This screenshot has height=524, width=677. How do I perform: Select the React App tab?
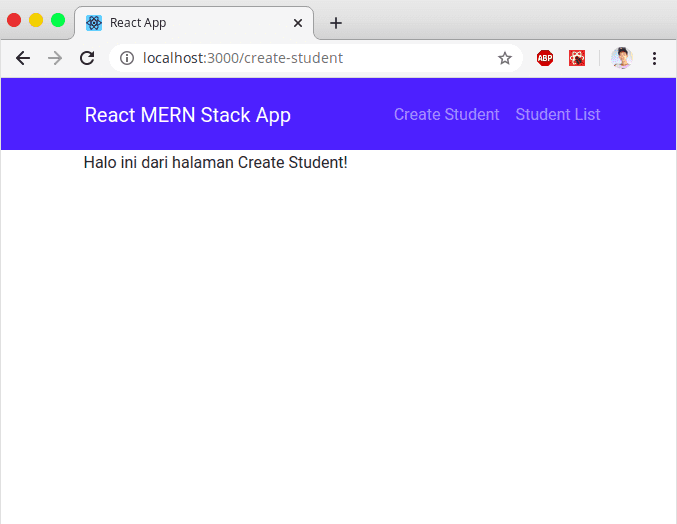pyautogui.click(x=194, y=23)
